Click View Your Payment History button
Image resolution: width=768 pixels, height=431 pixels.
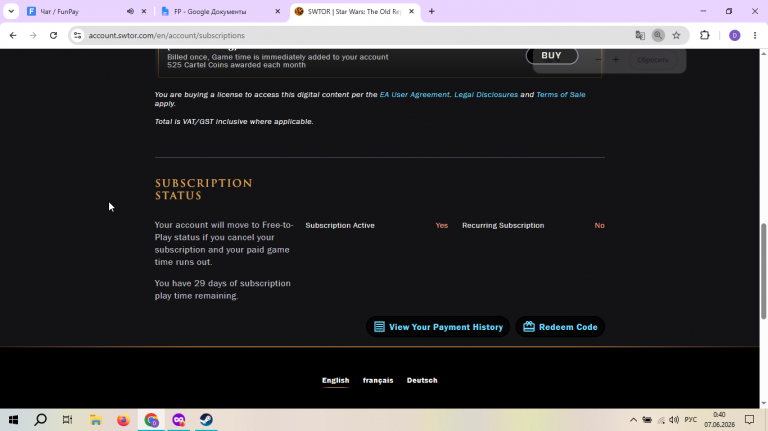438,327
